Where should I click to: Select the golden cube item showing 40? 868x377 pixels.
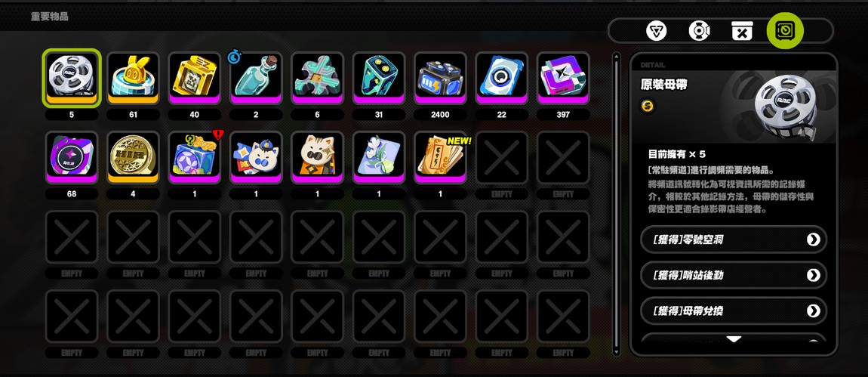click(194, 78)
